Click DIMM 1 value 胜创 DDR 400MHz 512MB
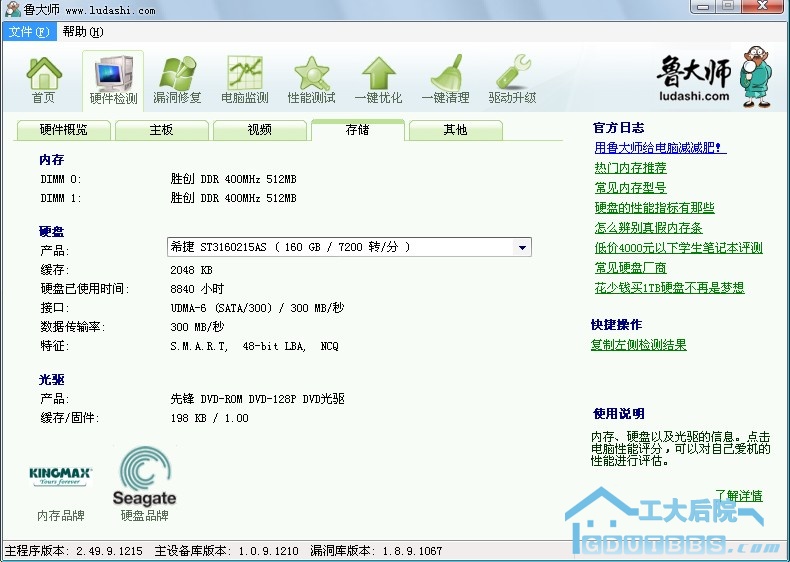790x562 pixels. 233,198
